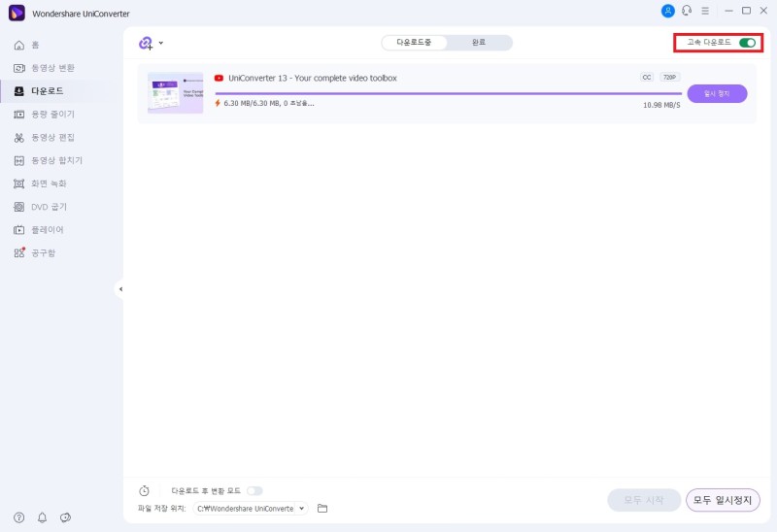
Task: Click the 720P resolution badge
Action: pos(669,78)
